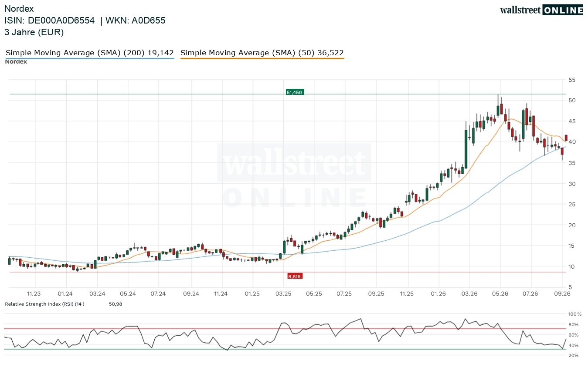Click the 11.24 date label on the x-axis
The image size is (588, 367).
(x=221, y=294)
